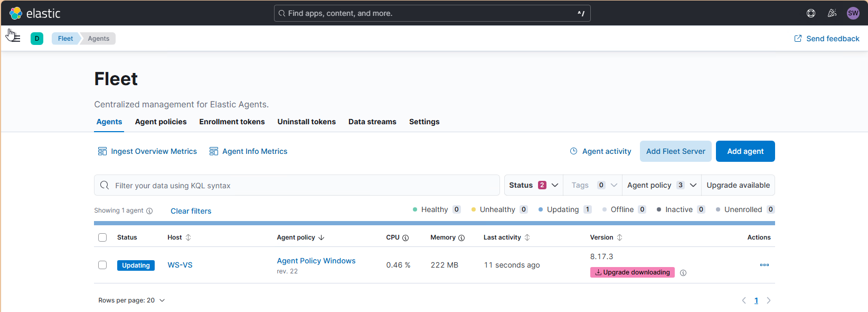Switch to the Data streams tab
The height and width of the screenshot is (312, 868).
click(372, 122)
